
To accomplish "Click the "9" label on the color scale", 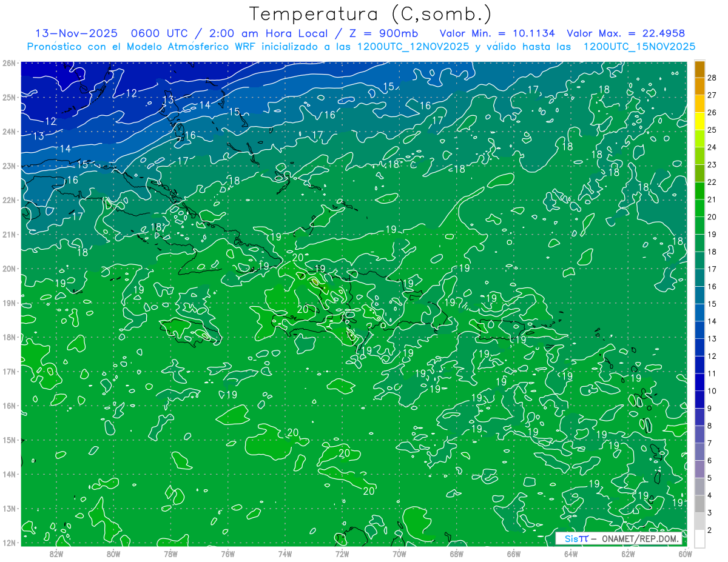I will pyautogui.click(x=710, y=408).
